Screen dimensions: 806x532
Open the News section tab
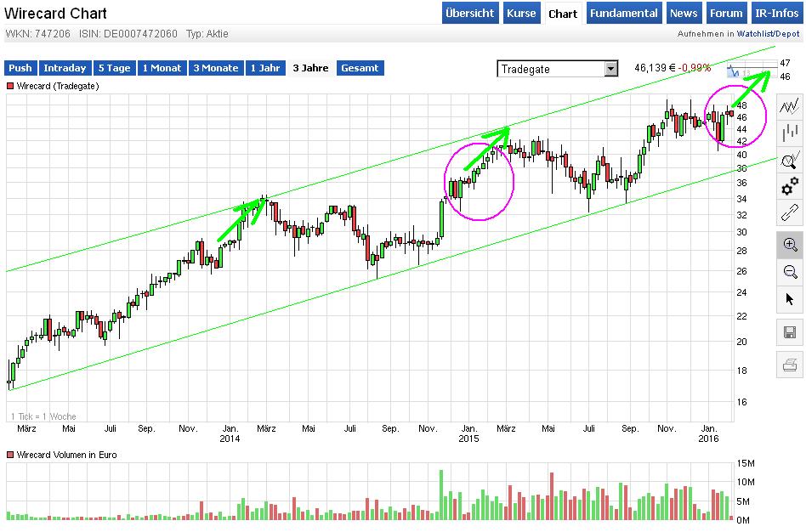pos(684,13)
